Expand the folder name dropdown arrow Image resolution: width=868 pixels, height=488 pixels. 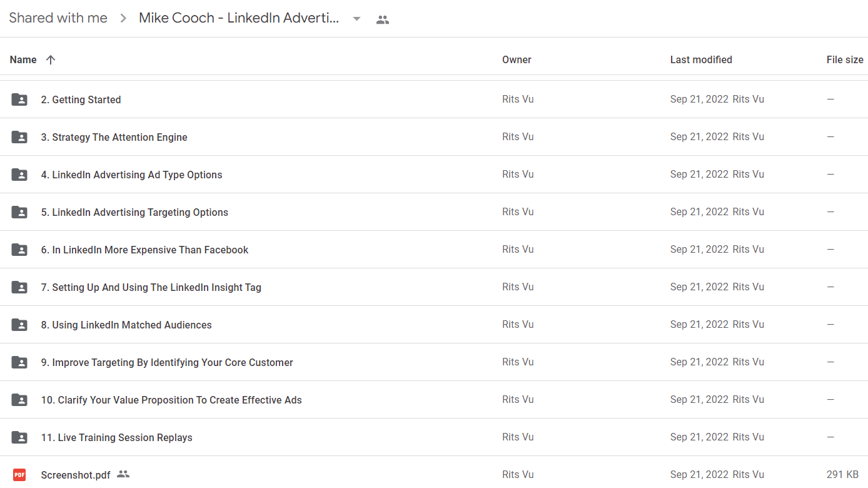point(356,19)
